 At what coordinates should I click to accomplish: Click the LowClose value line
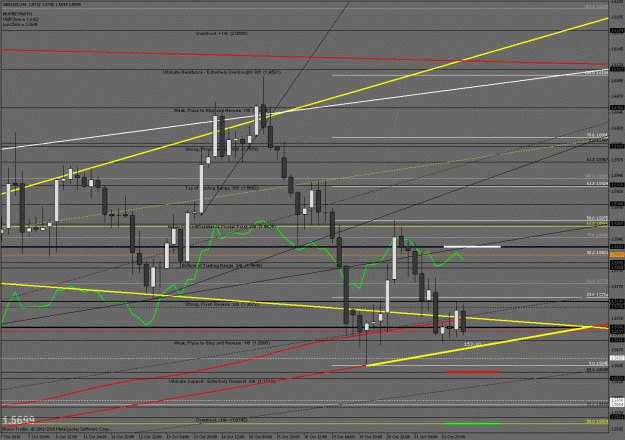pyautogui.click(x=20, y=24)
